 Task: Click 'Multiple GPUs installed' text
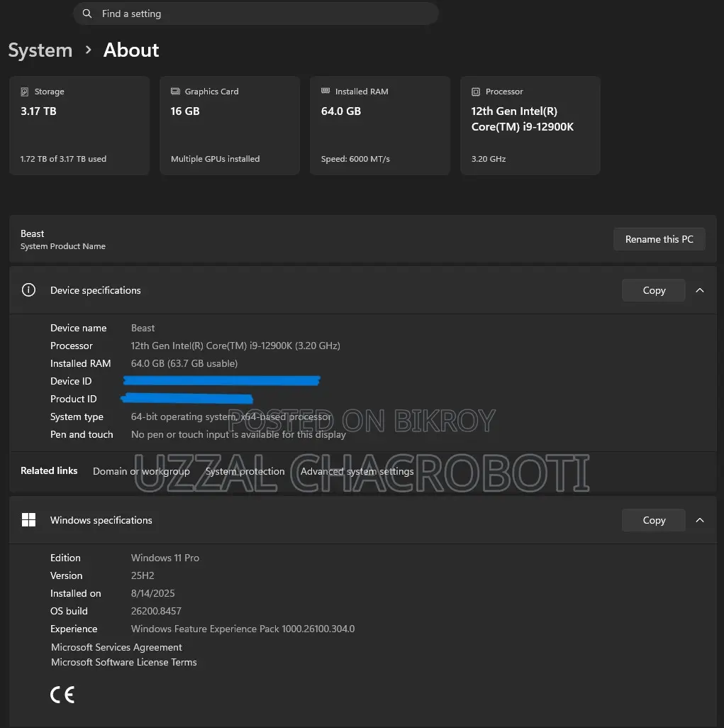(216, 159)
